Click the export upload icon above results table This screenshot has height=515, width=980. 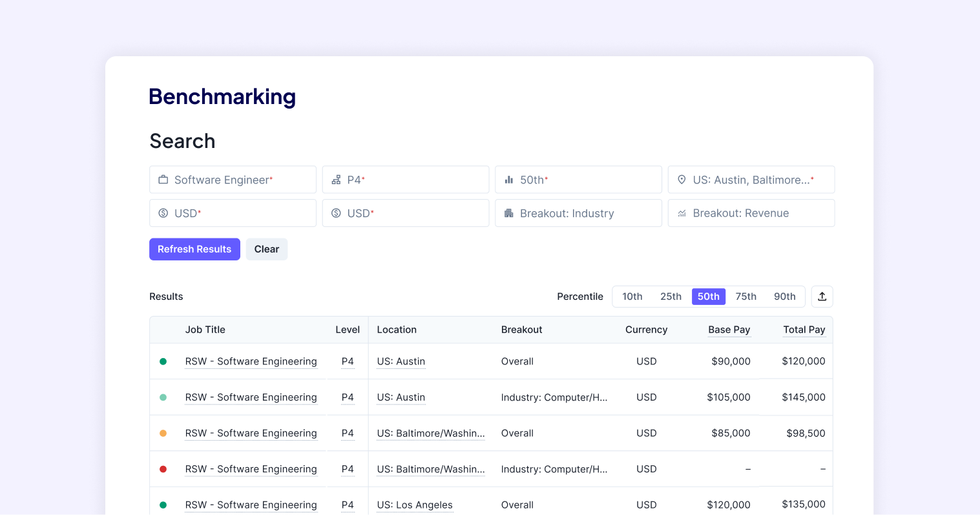(822, 297)
